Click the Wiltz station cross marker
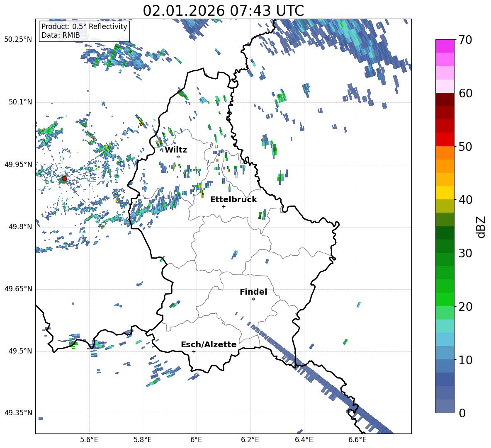 (178, 157)
